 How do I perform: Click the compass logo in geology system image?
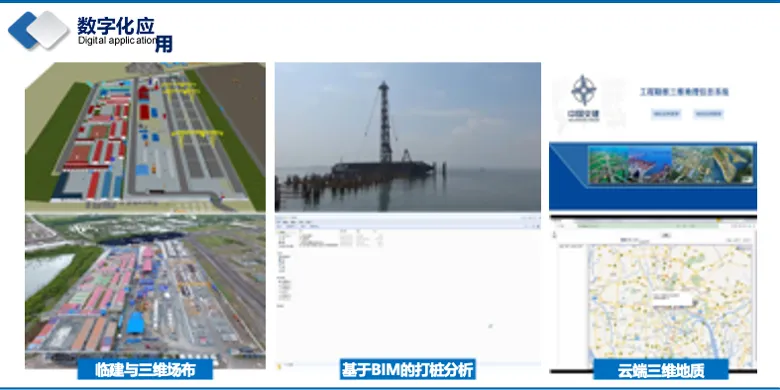point(584,91)
